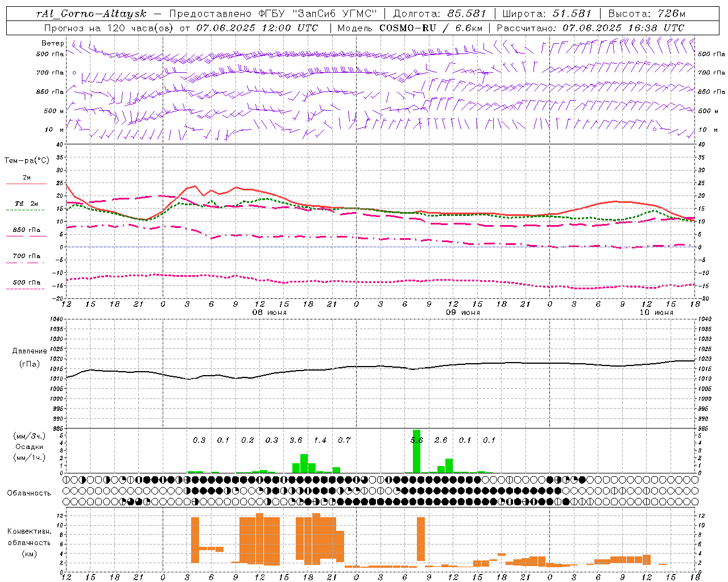
Task: Select the Высота 726м text
Action: click(647, 14)
